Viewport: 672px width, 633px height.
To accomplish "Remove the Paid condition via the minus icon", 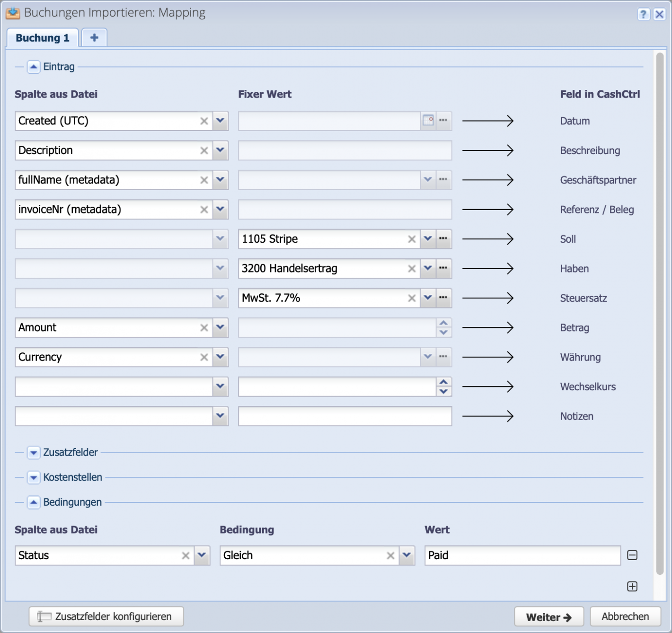I will (632, 555).
